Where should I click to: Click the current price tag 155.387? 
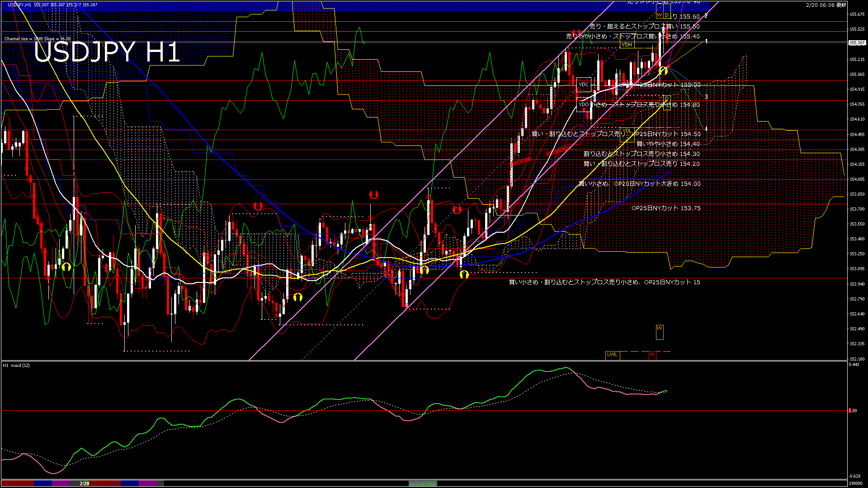coord(857,43)
